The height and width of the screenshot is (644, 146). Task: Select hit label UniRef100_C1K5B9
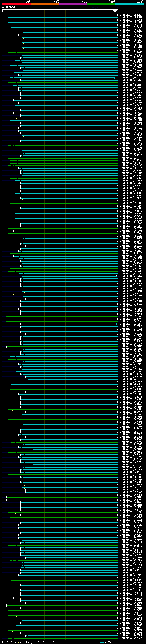tap(131, 324)
